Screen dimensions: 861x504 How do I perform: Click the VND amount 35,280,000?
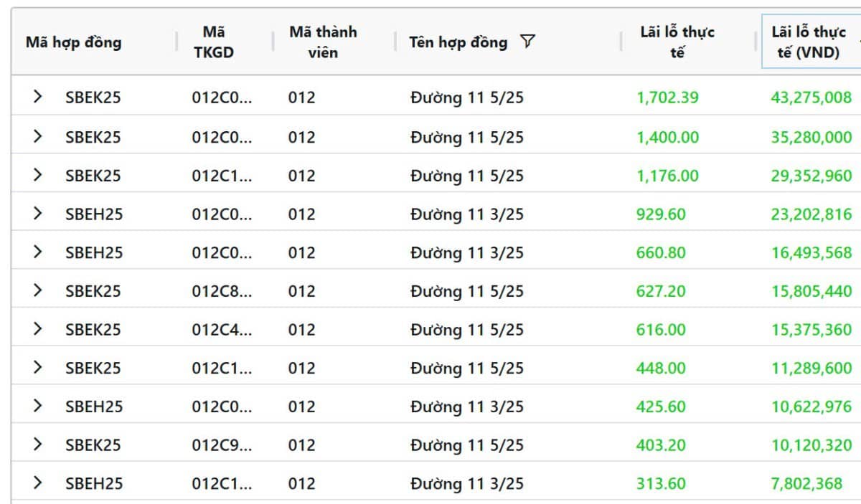click(811, 136)
